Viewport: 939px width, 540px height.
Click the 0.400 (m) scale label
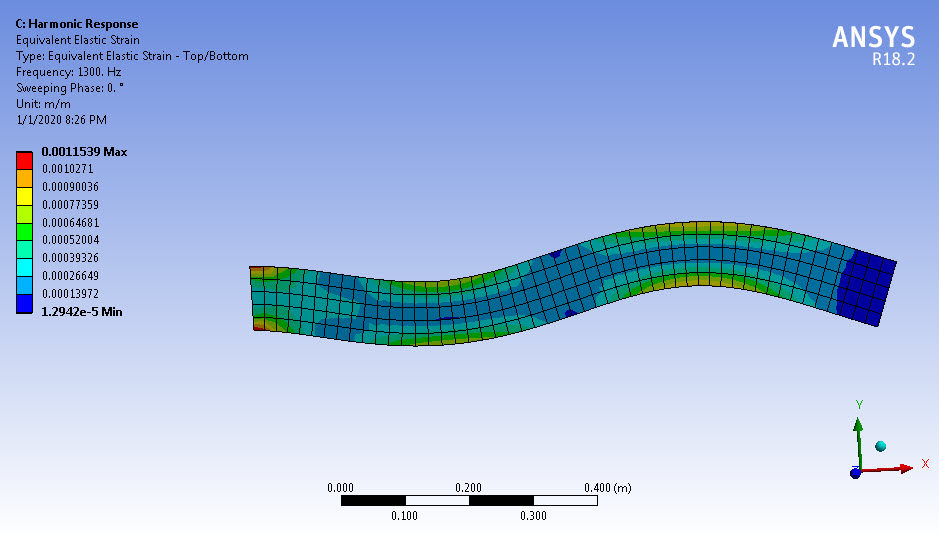coord(607,488)
